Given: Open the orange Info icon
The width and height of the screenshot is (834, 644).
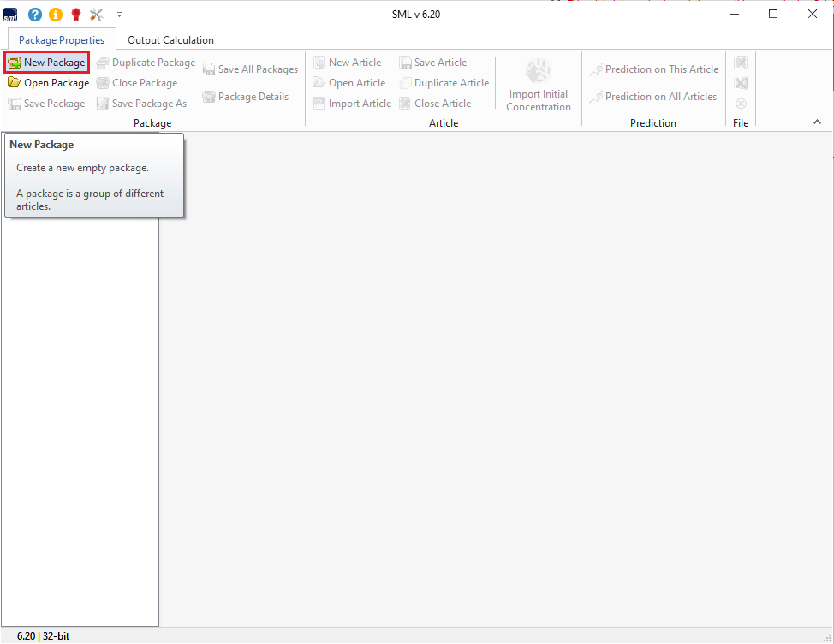Looking at the screenshot, I should pyautogui.click(x=56, y=15).
